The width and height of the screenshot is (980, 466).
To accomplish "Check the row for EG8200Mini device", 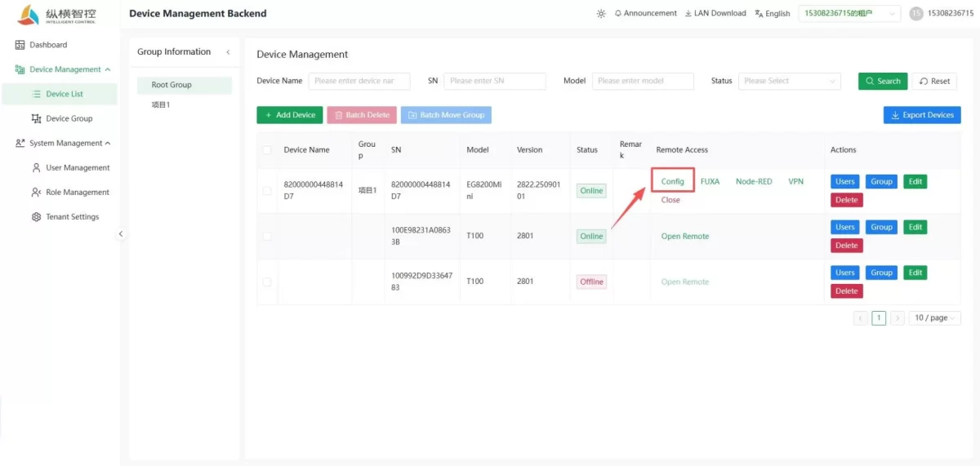I will point(267,191).
